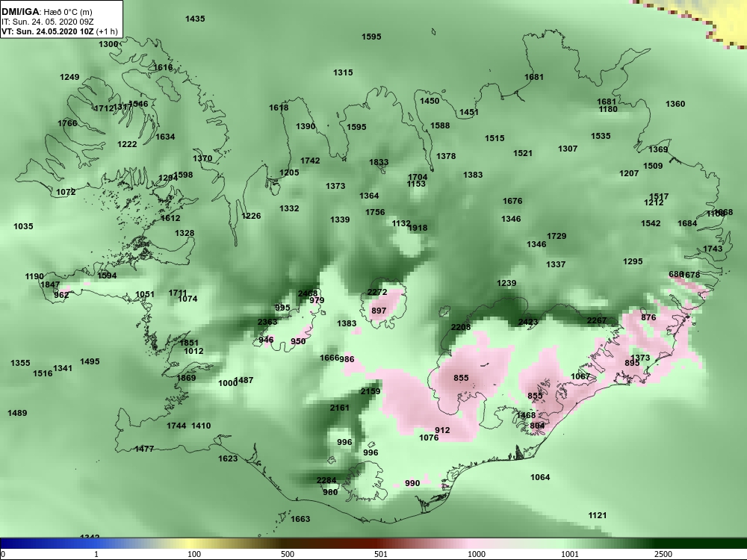
Task: Select the 1634 reading
Action: 165,137
